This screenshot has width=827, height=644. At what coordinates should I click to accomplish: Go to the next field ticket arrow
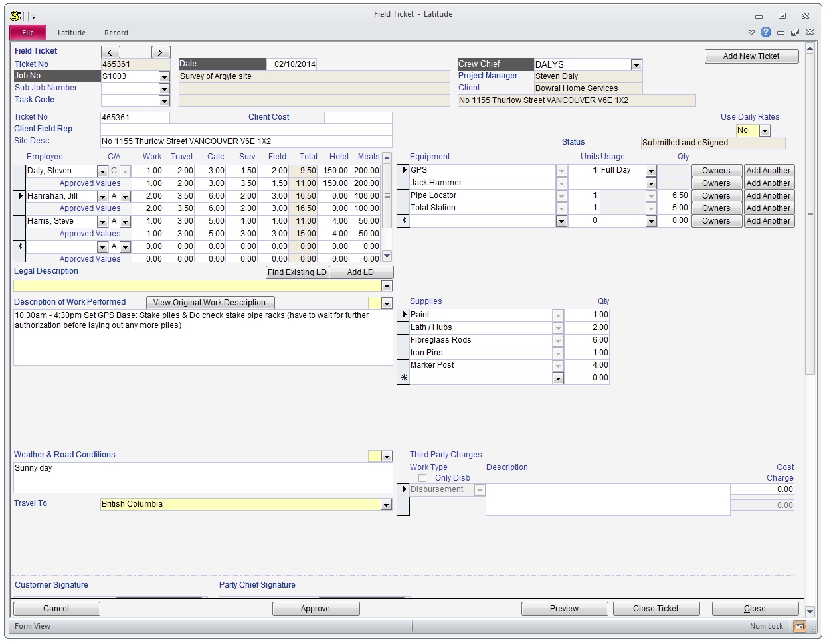click(x=161, y=52)
